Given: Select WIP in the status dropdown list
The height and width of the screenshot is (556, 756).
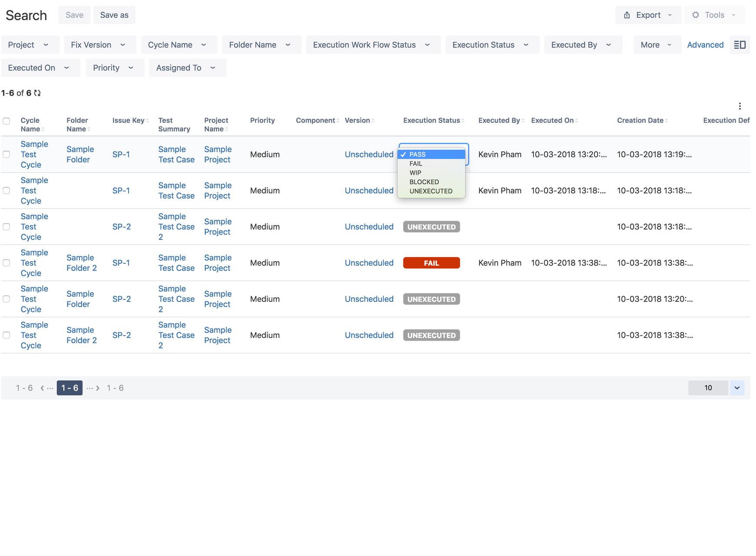Looking at the screenshot, I should point(432,173).
